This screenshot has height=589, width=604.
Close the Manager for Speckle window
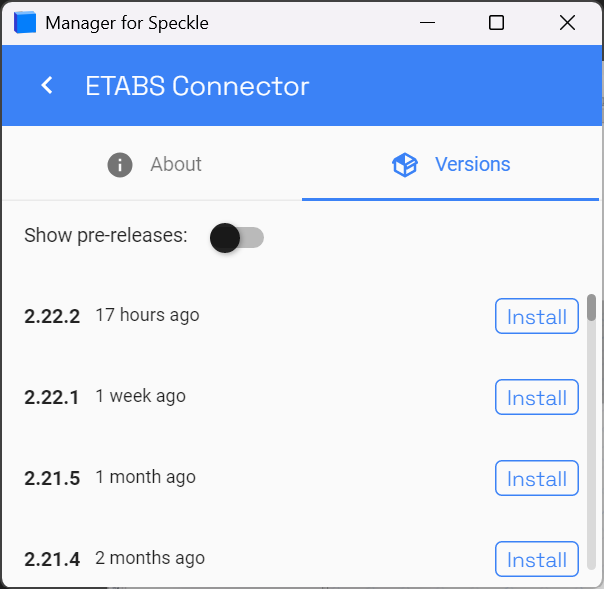click(567, 22)
